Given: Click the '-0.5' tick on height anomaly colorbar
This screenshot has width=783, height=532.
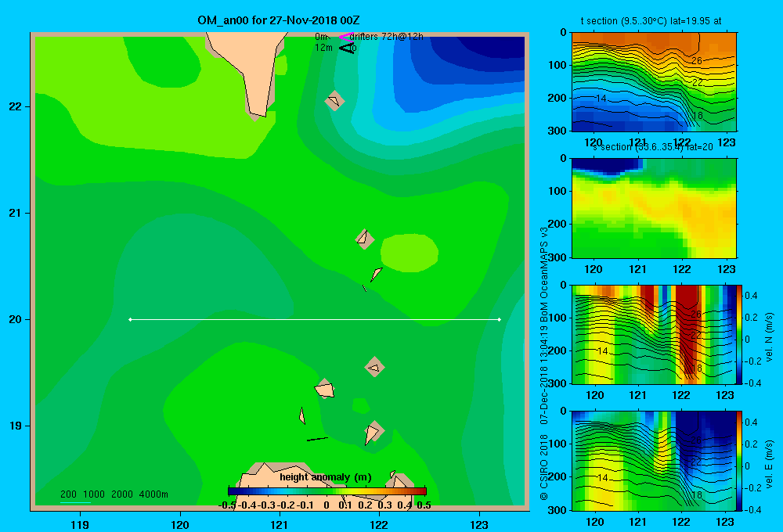Looking at the screenshot, I should tap(228, 505).
